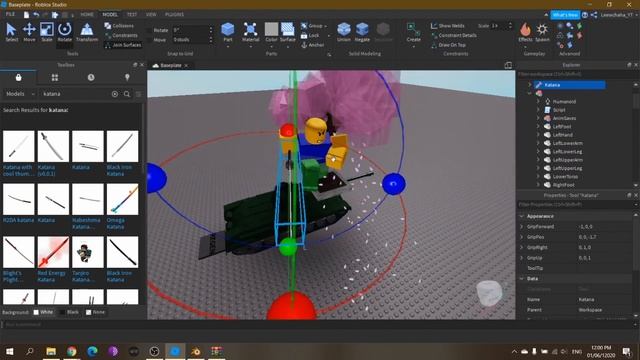Viewport: 640px width, 360px height.
Task: Open the Models category dropdown
Action: (x=20, y=94)
